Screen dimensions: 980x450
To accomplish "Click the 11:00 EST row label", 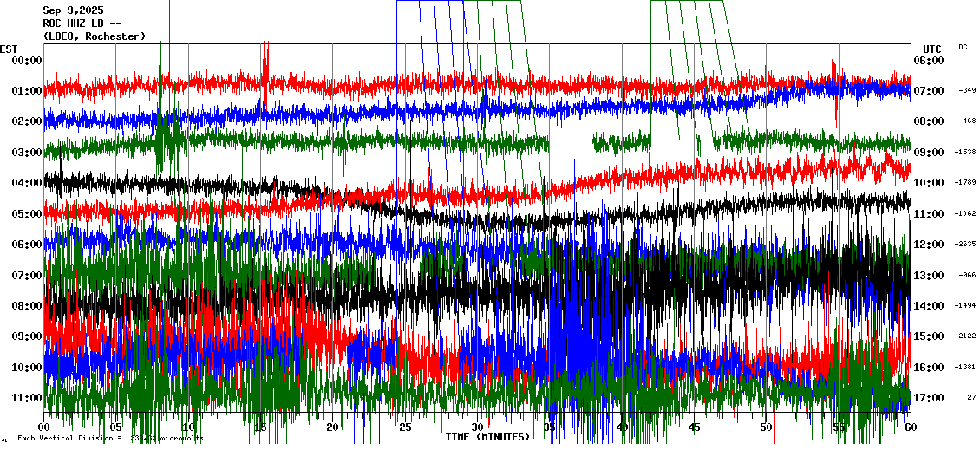I will (26, 398).
